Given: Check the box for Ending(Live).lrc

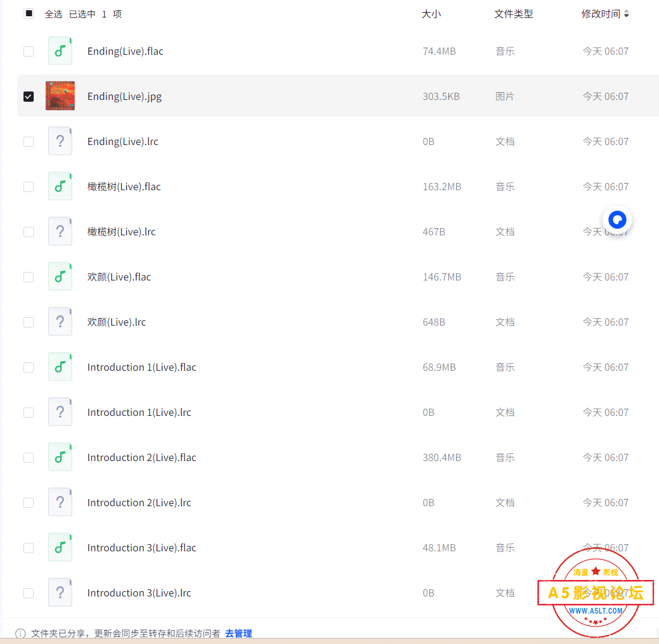Looking at the screenshot, I should [28, 141].
